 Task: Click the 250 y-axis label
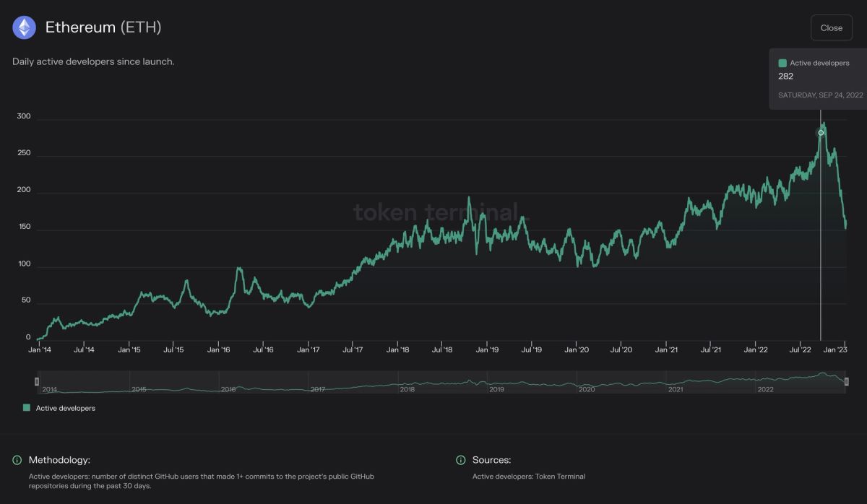click(23, 153)
